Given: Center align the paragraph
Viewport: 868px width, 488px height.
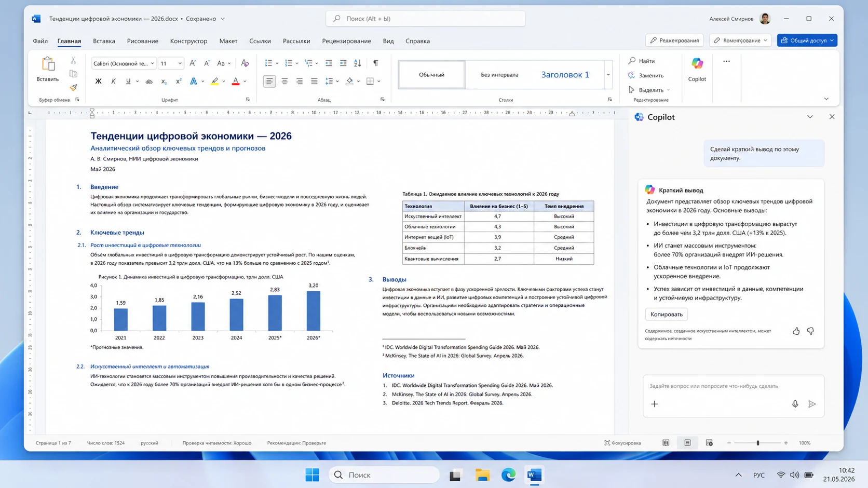Looking at the screenshot, I should [284, 81].
